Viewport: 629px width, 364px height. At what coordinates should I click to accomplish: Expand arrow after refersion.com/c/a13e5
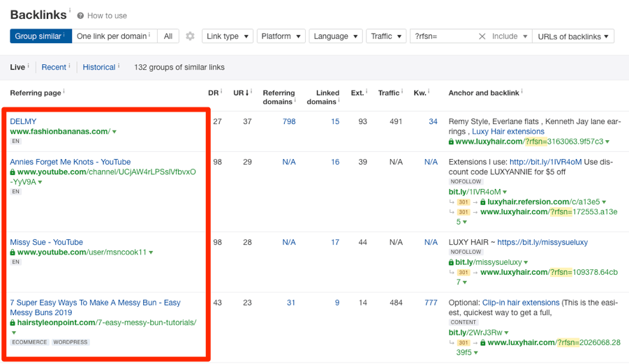pyautogui.click(x=604, y=202)
